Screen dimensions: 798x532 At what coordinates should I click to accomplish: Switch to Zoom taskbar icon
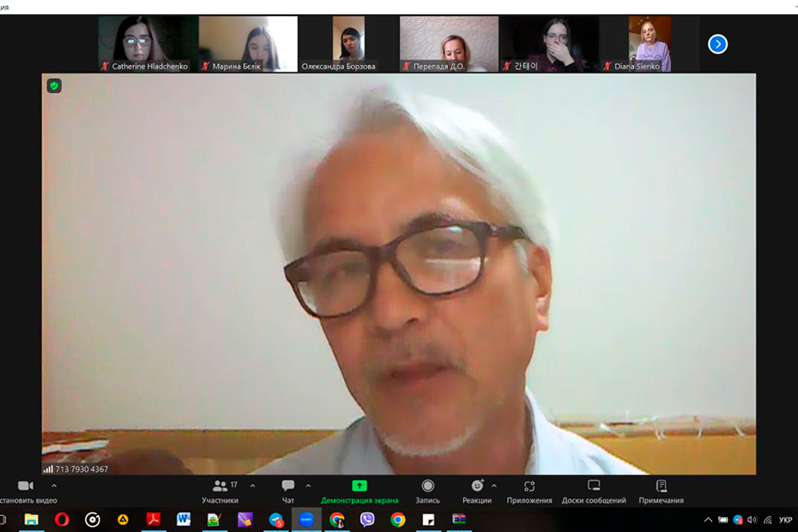tap(307, 520)
